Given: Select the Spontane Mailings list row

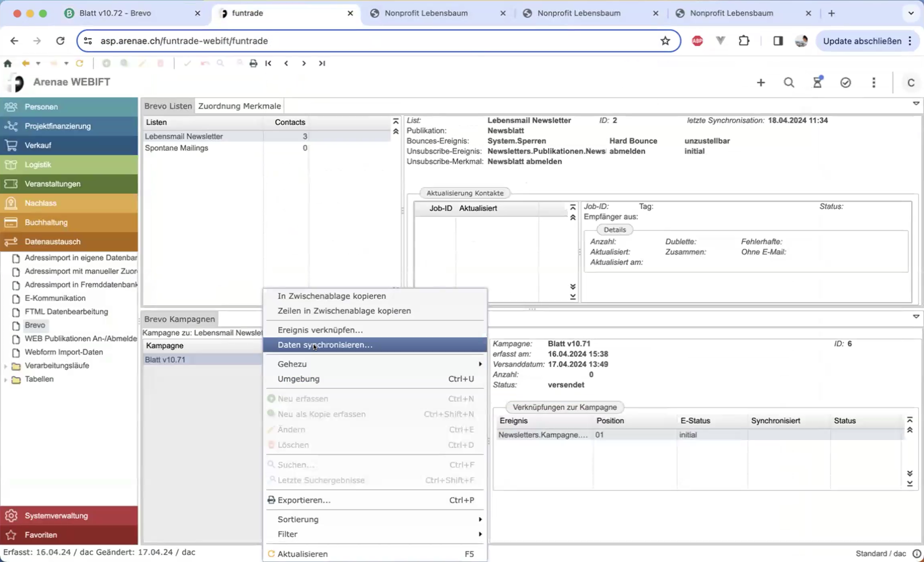Looking at the screenshot, I should coord(176,148).
